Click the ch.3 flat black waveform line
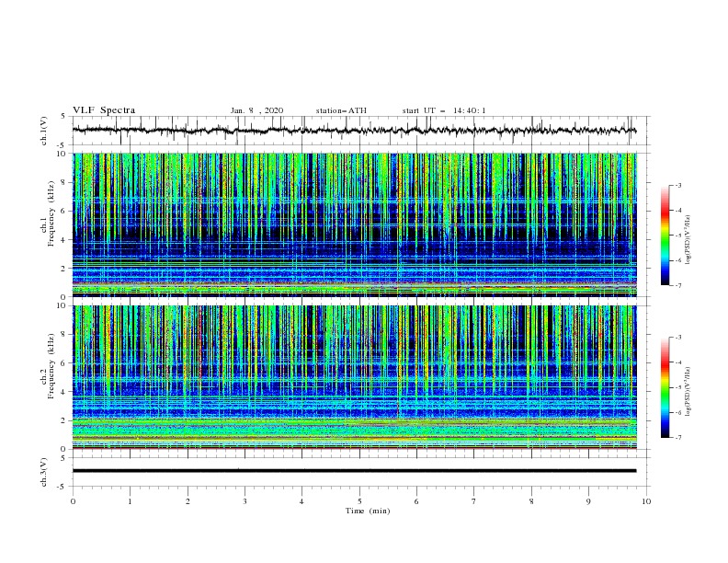This screenshot has height=563, width=728. (x=354, y=471)
